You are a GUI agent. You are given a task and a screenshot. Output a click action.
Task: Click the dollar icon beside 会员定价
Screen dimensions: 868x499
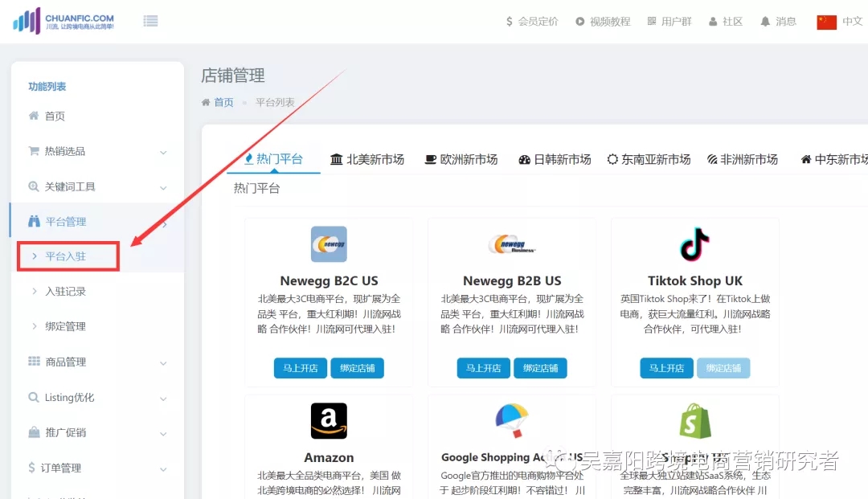510,22
